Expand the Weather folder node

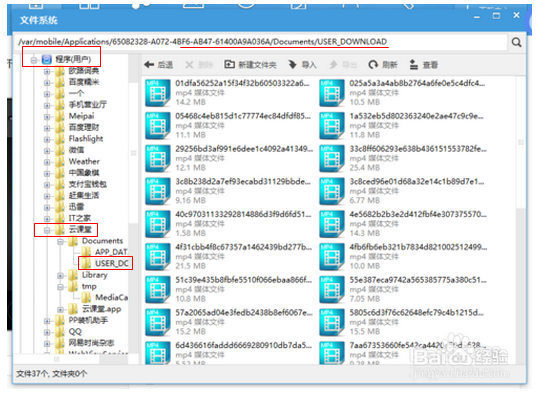click(x=47, y=162)
